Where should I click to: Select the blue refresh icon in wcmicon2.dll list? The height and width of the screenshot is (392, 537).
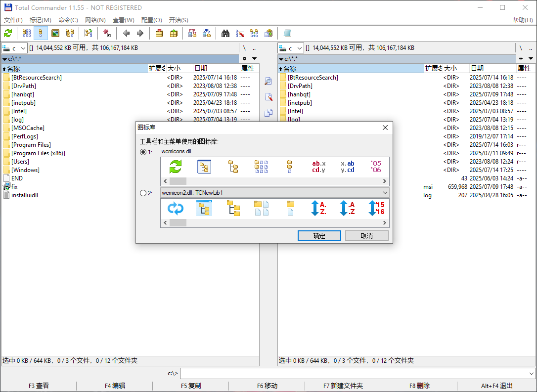(176, 208)
